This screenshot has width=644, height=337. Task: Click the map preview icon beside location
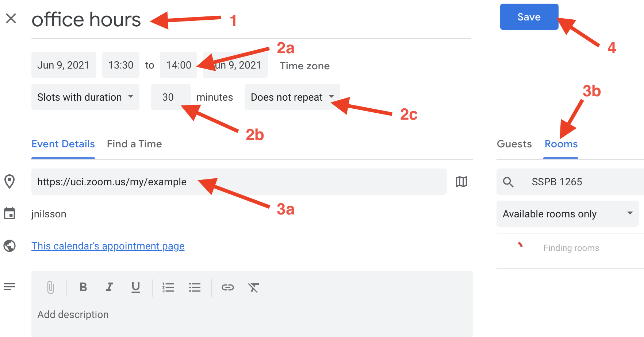pyautogui.click(x=461, y=182)
